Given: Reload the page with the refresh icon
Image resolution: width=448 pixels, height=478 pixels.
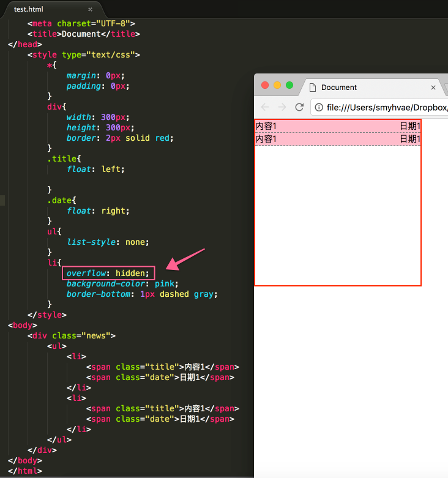Looking at the screenshot, I should 299,107.
